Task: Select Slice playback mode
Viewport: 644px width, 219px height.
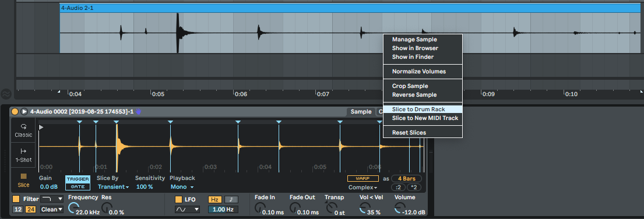Action: (x=23, y=181)
